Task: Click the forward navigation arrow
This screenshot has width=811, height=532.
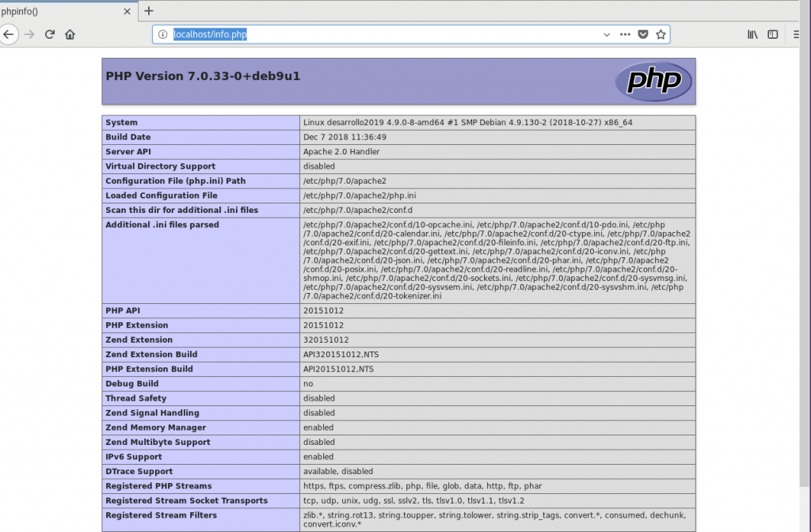Action: click(29, 35)
